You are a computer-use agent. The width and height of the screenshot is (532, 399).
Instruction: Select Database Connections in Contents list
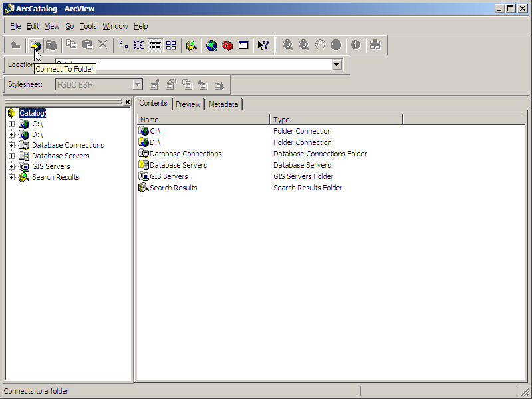point(180,154)
